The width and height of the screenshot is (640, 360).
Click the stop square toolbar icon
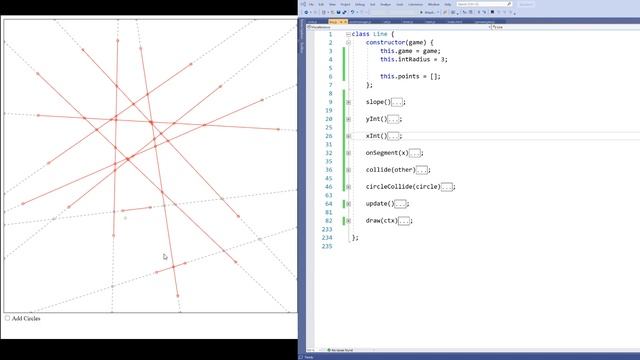pyautogui.click(x=493, y=12)
